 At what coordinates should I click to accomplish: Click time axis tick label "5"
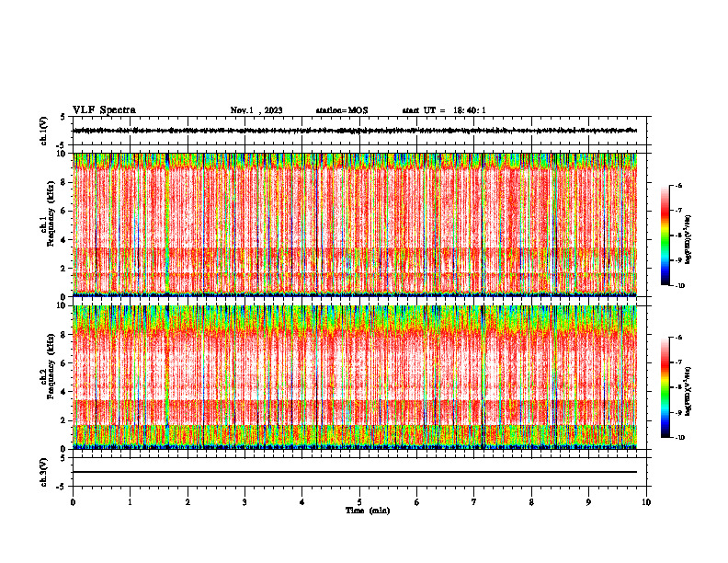(x=359, y=502)
